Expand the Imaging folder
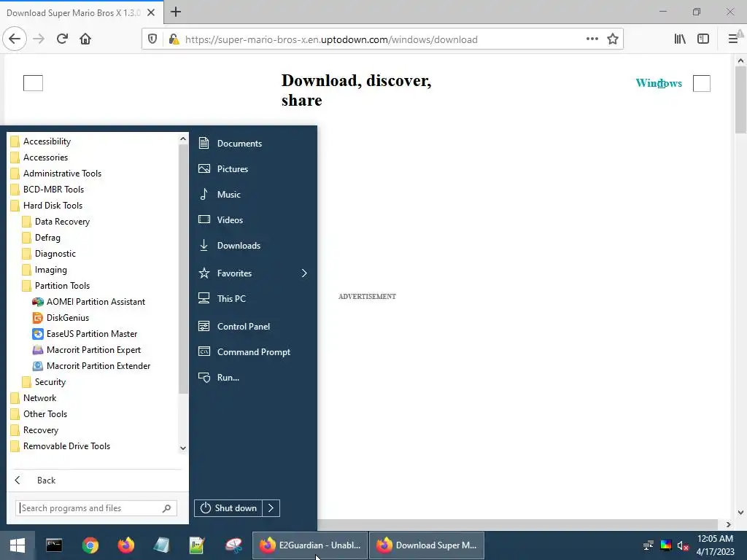This screenshot has width=747, height=560. (44, 270)
